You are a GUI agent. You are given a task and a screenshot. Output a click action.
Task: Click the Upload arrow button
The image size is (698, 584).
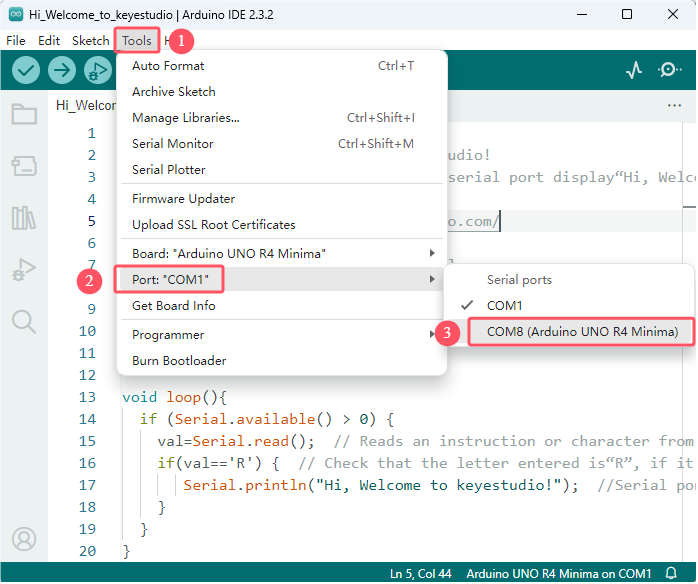(x=62, y=70)
